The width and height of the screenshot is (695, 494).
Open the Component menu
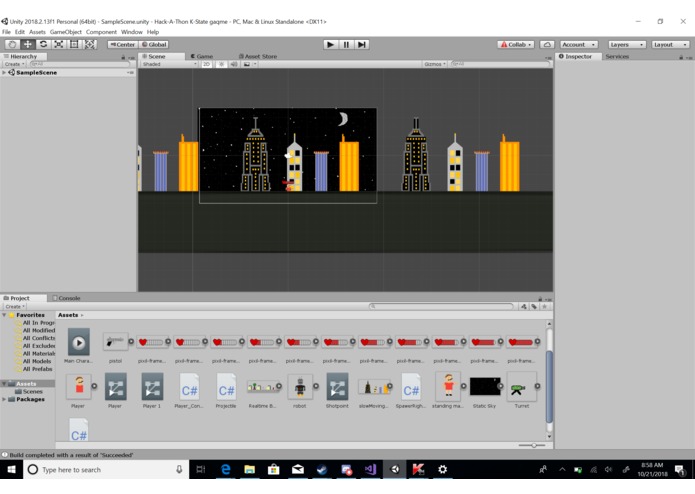point(101,32)
